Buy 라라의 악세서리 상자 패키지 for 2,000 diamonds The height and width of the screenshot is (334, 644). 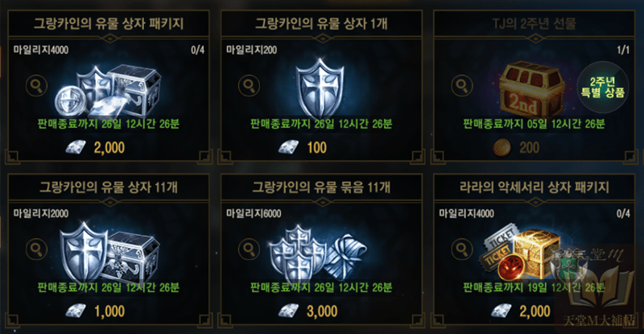coord(521,311)
